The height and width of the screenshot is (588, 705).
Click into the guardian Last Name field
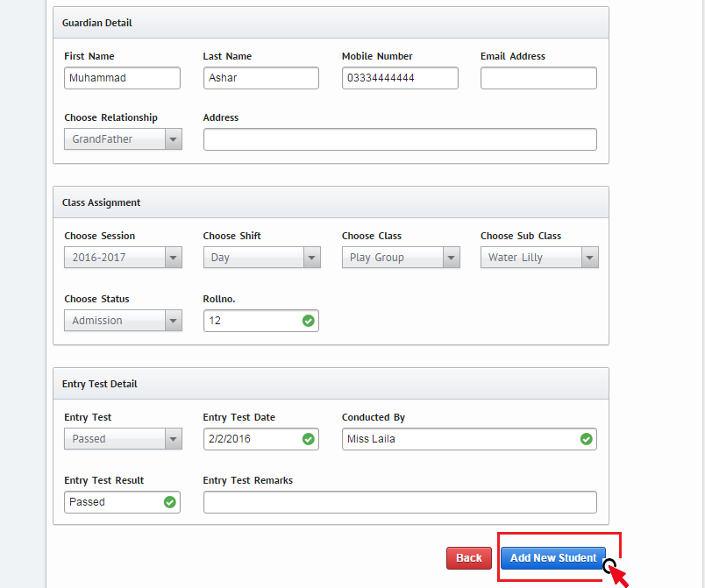(260, 78)
